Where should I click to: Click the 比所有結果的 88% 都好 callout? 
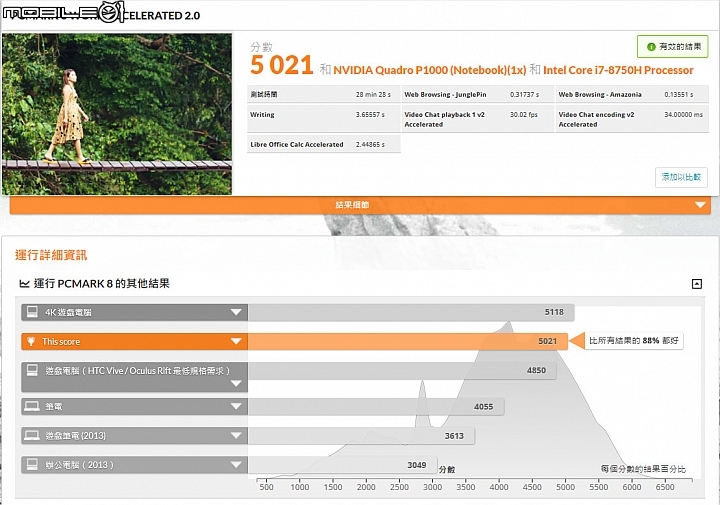pos(633,341)
